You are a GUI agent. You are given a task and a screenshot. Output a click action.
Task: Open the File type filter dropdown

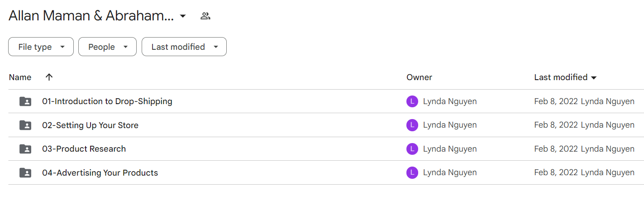[41, 47]
